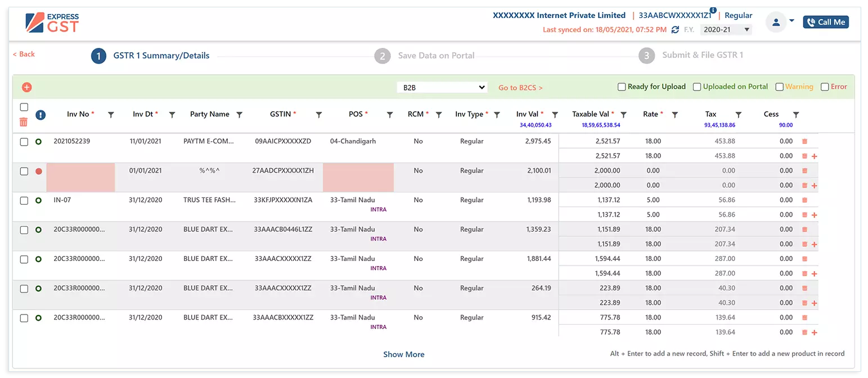
Task: Click the red plus icon to add new record
Action: (26, 87)
